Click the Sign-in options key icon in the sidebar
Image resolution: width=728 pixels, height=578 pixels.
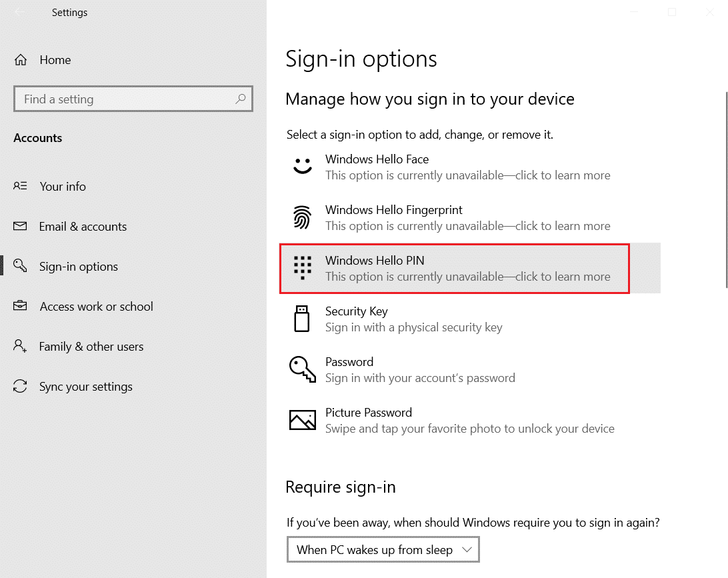(x=20, y=265)
